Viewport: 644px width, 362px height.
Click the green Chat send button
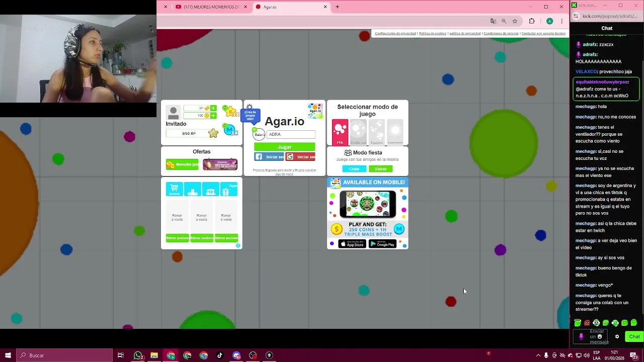coord(634,337)
